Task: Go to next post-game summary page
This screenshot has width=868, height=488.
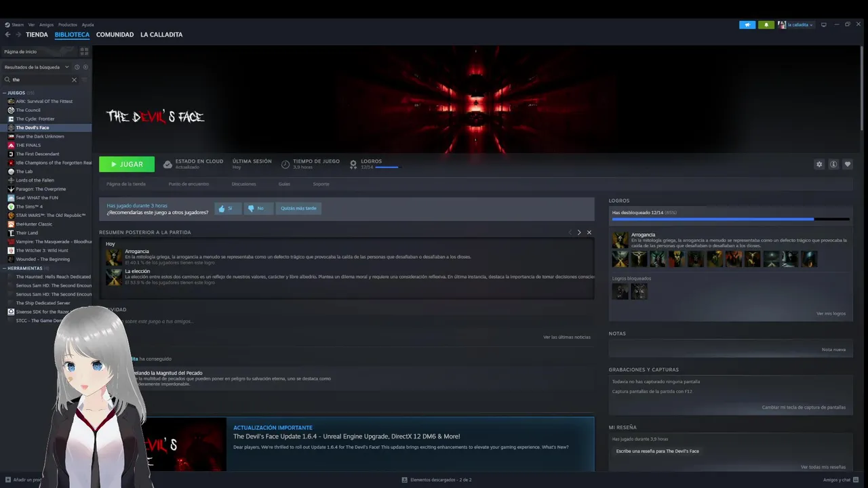Action: 578,232
